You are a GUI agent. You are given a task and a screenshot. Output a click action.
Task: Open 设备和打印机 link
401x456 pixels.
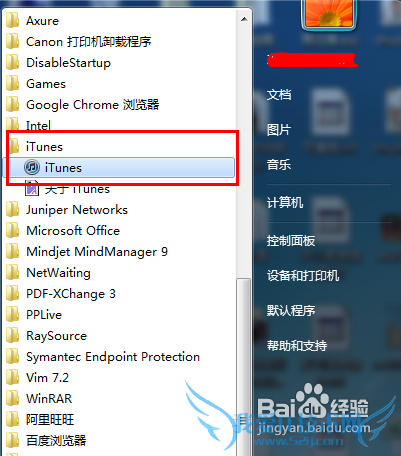tap(303, 275)
